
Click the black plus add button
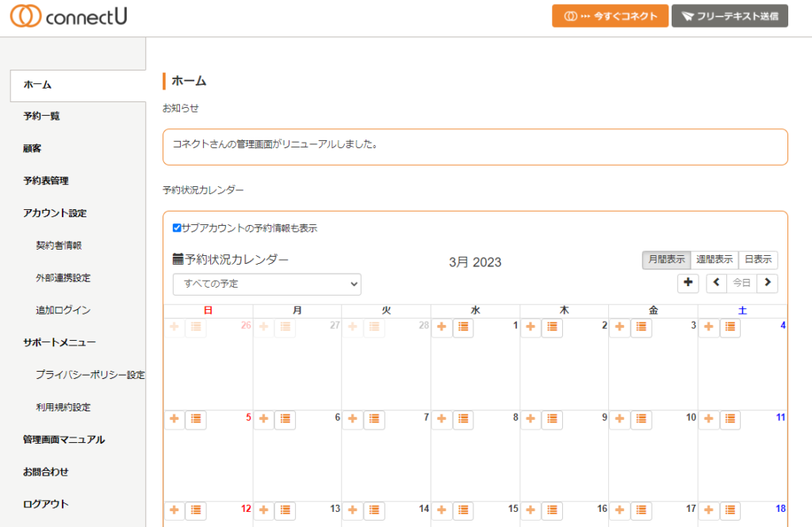[688, 283]
